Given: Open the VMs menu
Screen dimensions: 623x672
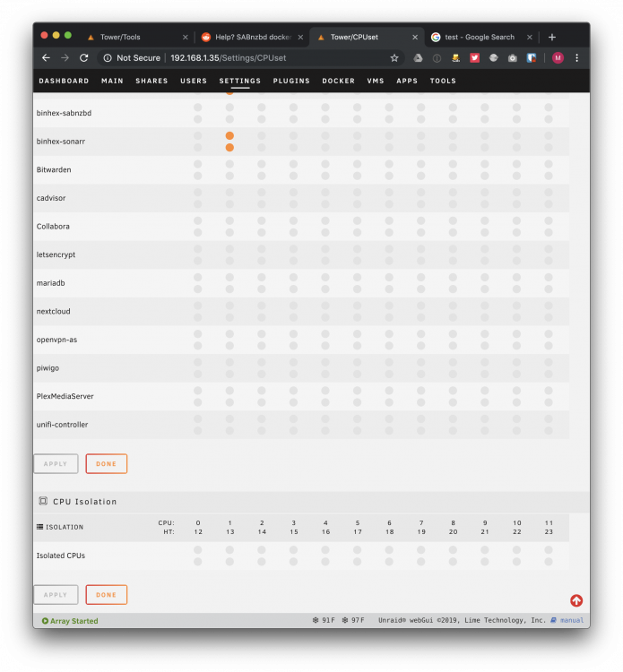Looking at the screenshot, I should [376, 81].
